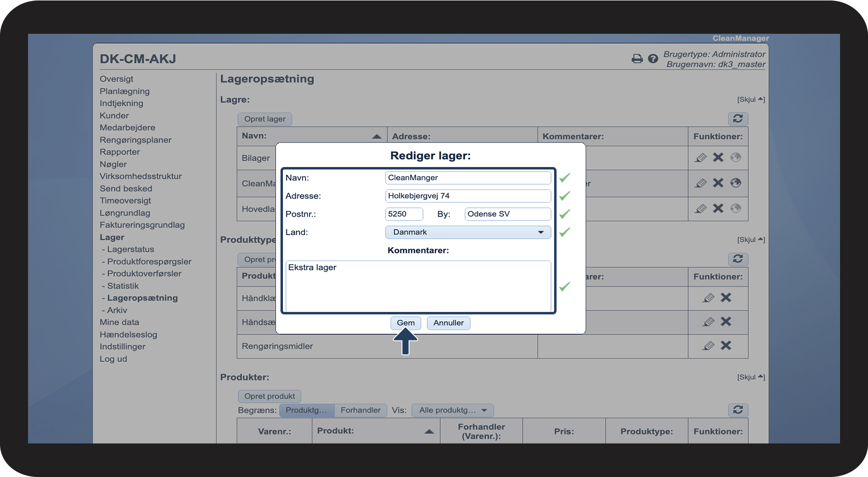Delete the Rengøringsmidler product type
Viewport: 868px width, 477px height.
pos(726,346)
